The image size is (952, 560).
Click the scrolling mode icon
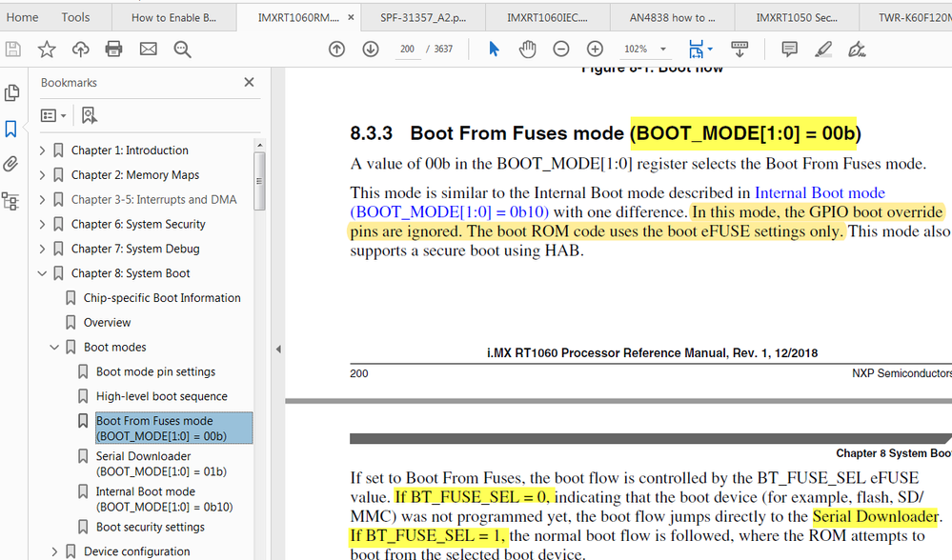[739, 50]
